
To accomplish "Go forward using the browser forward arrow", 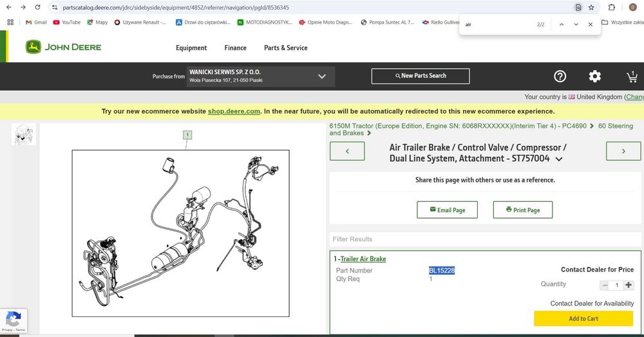I will pyautogui.click(x=23, y=7).
